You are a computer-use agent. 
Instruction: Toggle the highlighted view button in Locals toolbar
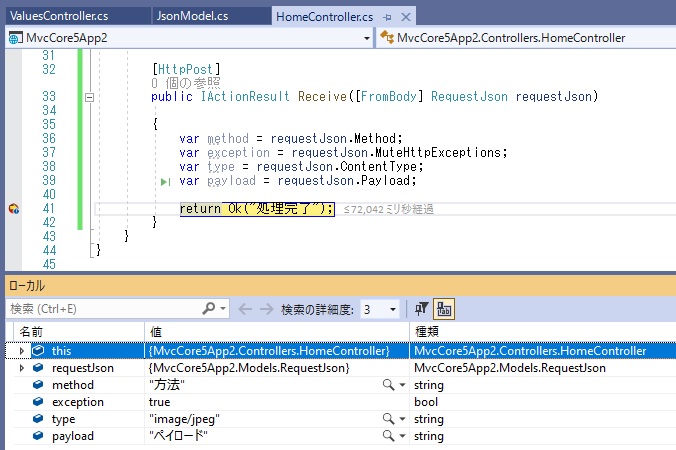tap(444, 310)
